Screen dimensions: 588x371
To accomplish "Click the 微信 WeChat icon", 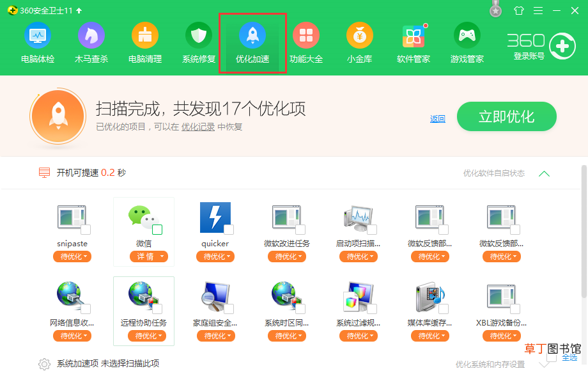I will pyautogui.click(x=143, y=216).
